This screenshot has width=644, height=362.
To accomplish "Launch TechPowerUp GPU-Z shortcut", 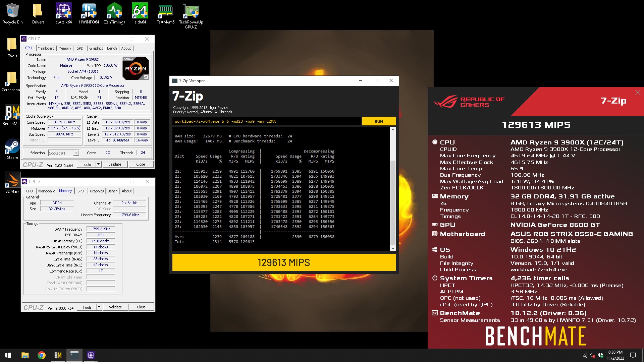I will coord(191,16).
